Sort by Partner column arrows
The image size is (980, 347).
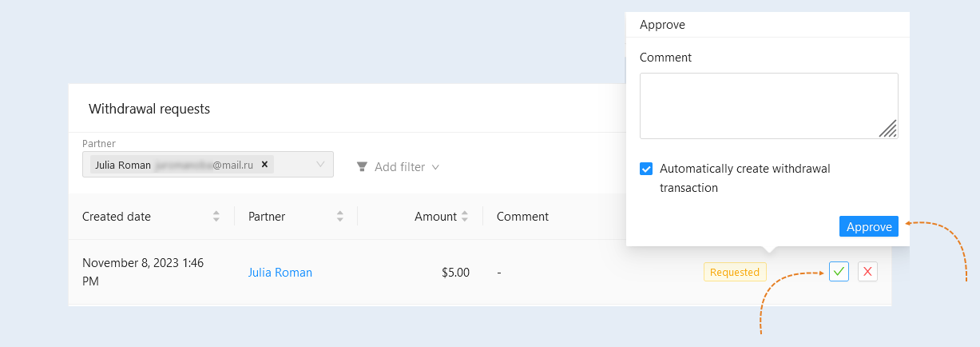point(339,217)
